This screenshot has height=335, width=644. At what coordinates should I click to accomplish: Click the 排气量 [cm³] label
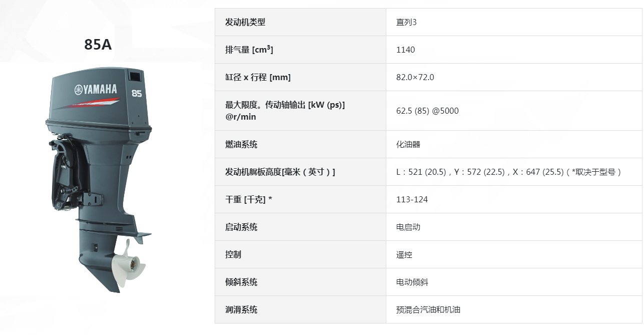[249, 50]
